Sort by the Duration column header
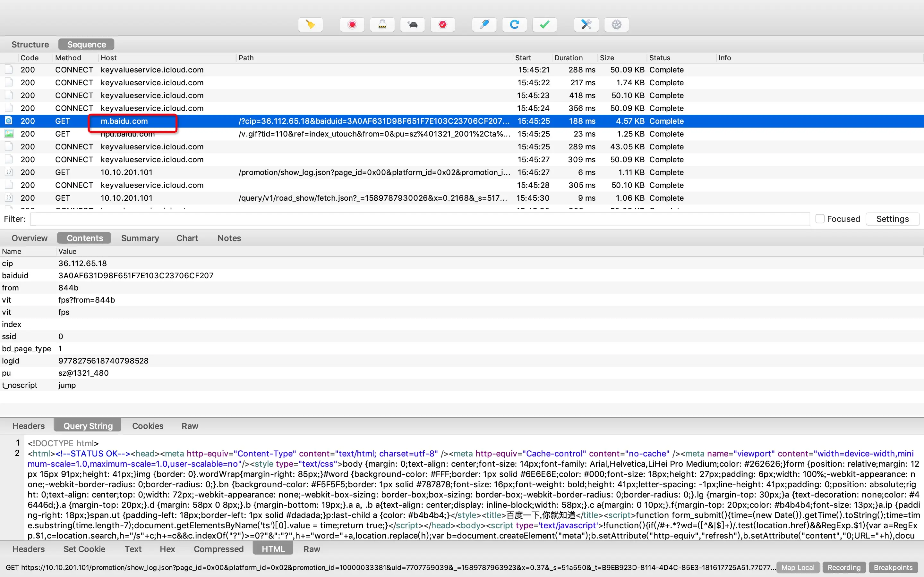Screen dimensions: 924x577 point(568,58)
